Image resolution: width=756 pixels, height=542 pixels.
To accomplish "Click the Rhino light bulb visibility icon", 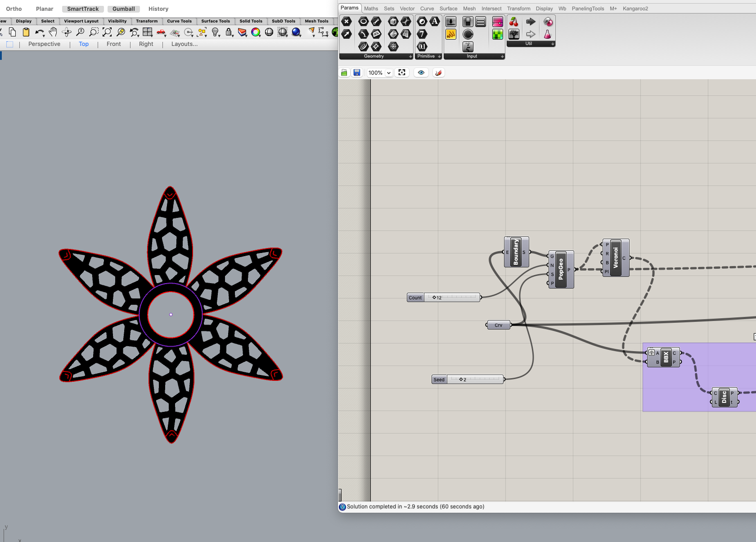I will 216,32.
